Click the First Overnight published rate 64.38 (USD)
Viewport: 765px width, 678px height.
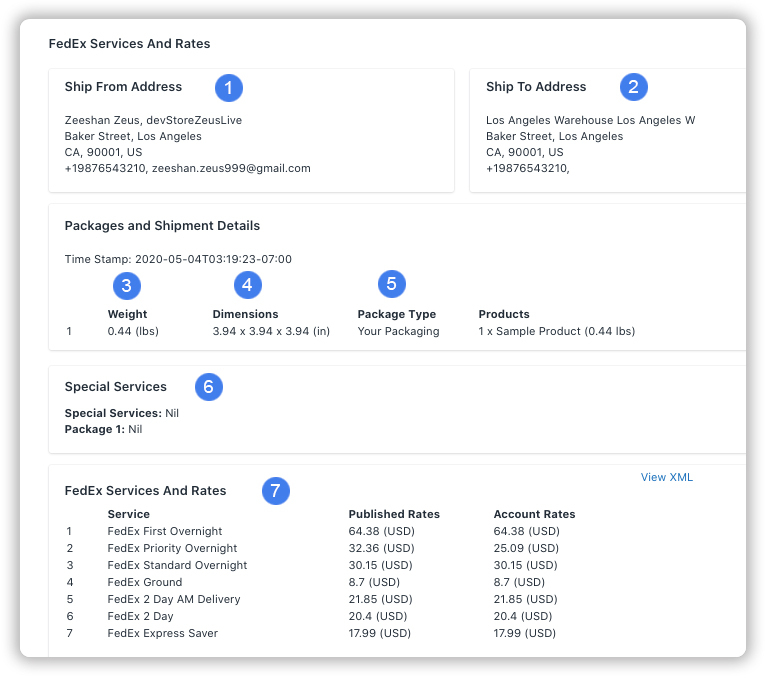(382, 531)
